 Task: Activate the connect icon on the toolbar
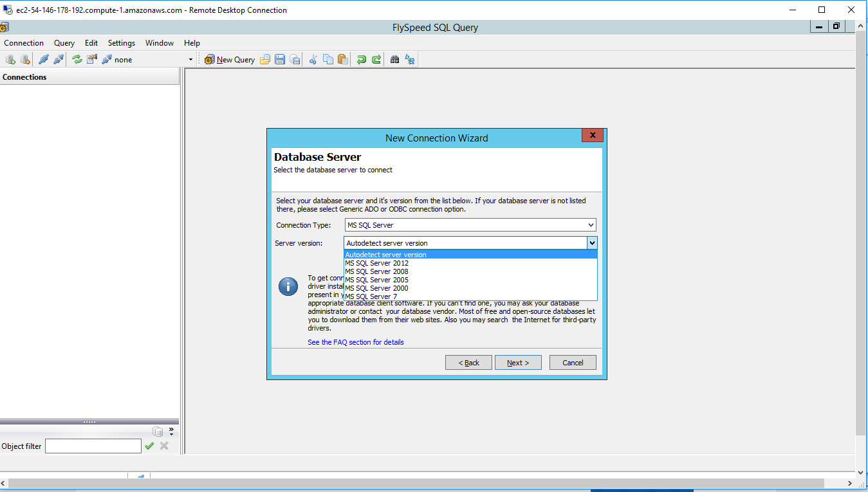tap(43, 59)
